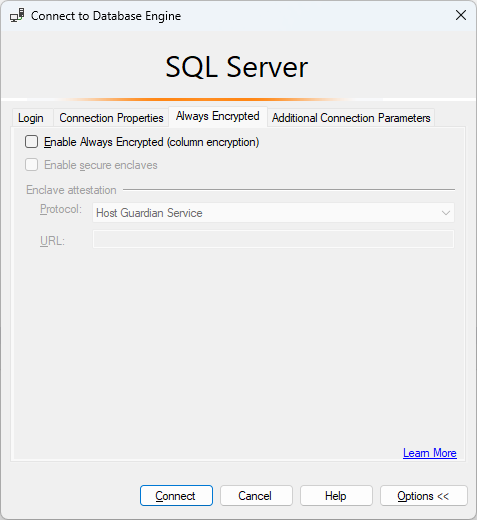
Task: Click the 'SQL Server' heading text
Action: (x=237, y=67)
